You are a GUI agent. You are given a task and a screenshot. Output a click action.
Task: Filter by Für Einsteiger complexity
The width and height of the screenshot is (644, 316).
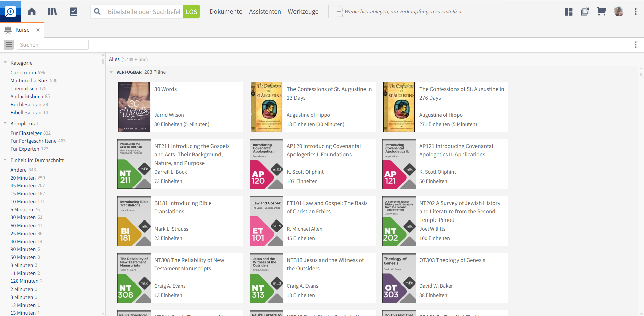pos(26,133)
